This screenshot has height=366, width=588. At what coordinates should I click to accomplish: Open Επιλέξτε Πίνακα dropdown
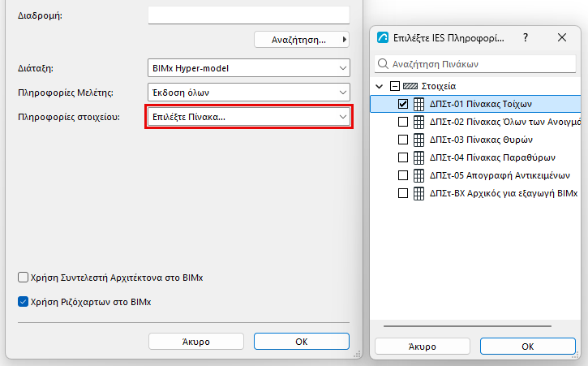249,117
